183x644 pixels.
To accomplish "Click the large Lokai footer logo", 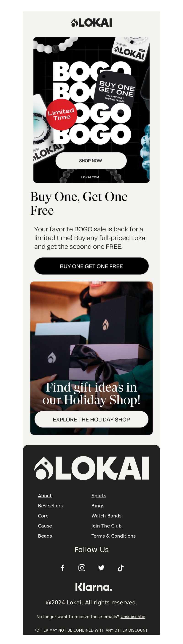I will (x=91, y=468).
